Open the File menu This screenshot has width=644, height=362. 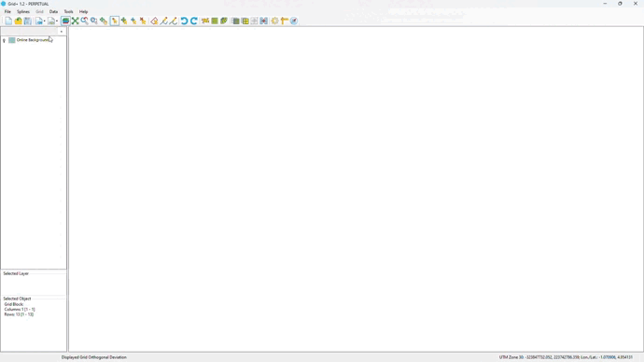pyautogui.click(x=7, y=11)
